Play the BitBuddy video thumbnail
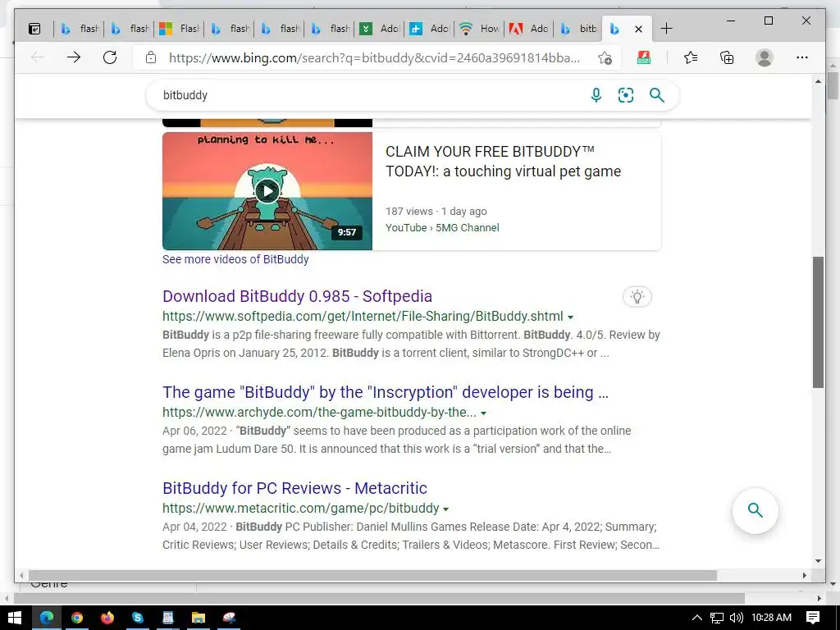The height and width of the screenshot is (630, 840). pyautogui.click(x=267, y=191)
